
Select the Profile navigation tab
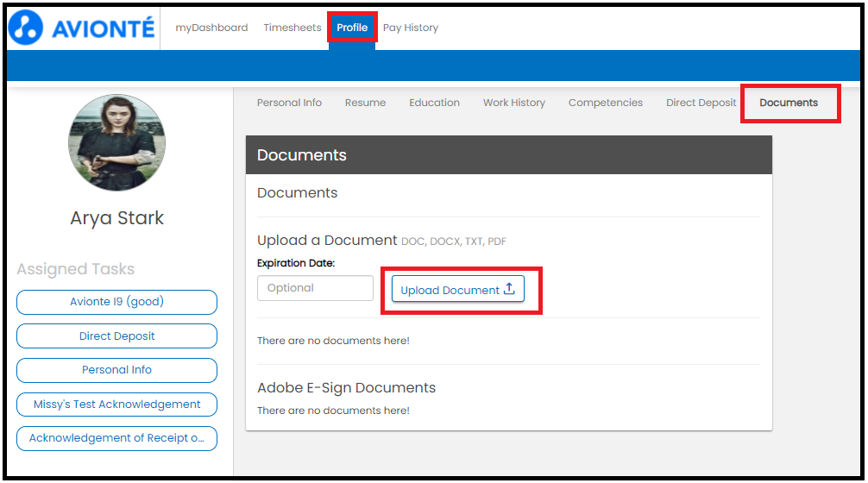pyautogui.click(x=352, y=28)
